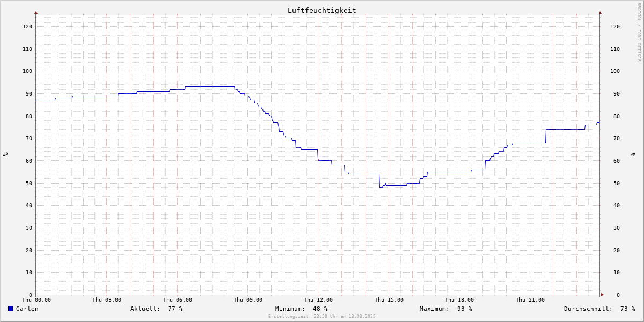Click the red arrow at x-axis end
Viewport: 644px width, 322px height.
602,295
